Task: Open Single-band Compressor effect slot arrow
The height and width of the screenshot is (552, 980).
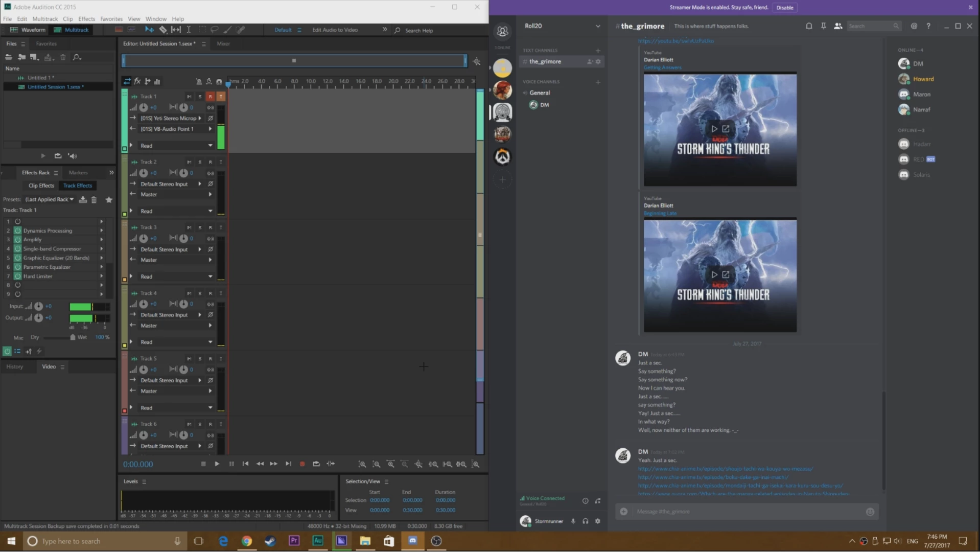Action: 102,249
